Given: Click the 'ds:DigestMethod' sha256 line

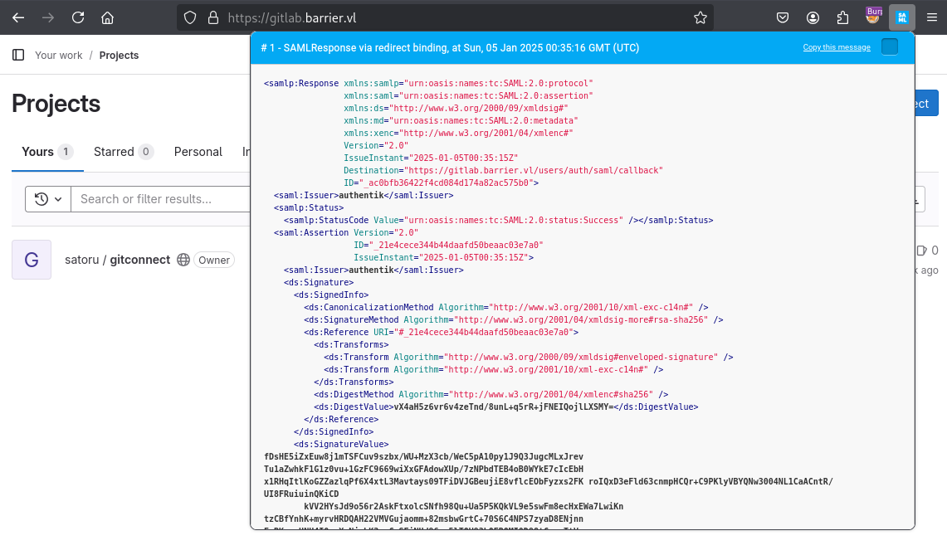Looking at the screenshot, I should (x=491, y=395).
